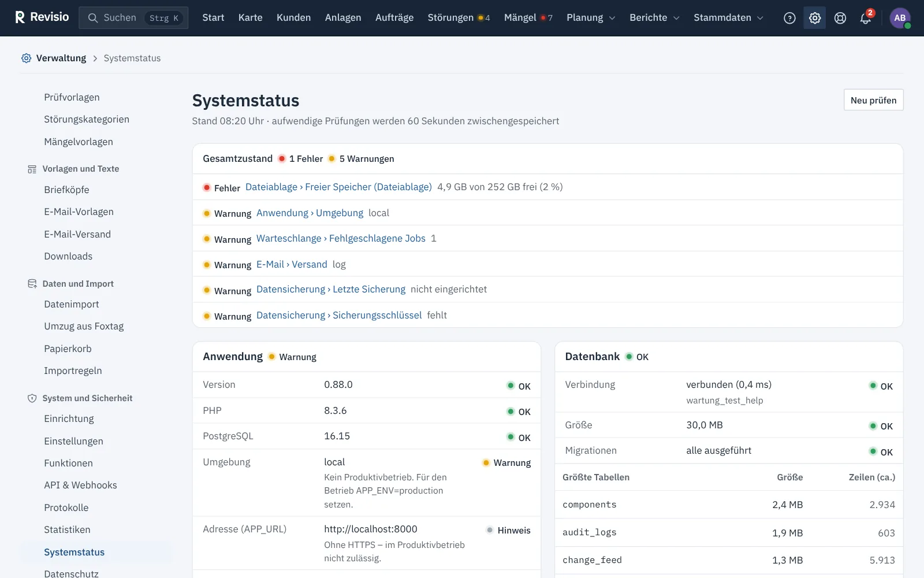The image size is (924, 578).
Task: Click the components table row name
Action: tap(590, 505)
